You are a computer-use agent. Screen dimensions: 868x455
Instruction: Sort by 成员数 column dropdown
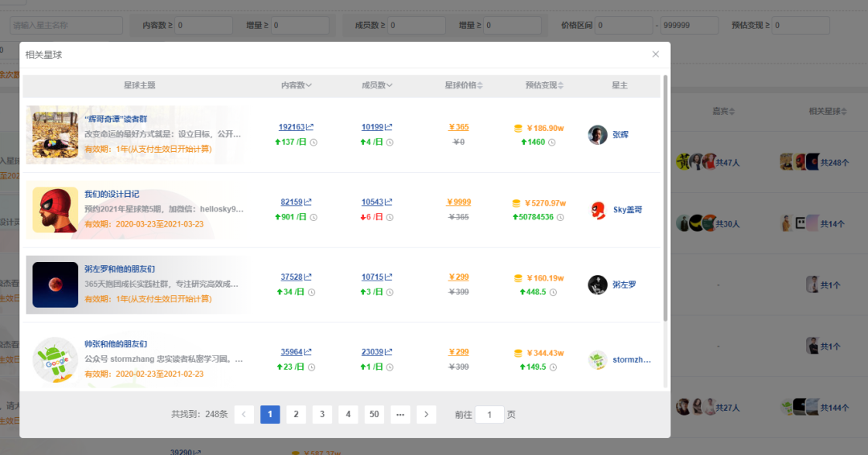[377, 85]
